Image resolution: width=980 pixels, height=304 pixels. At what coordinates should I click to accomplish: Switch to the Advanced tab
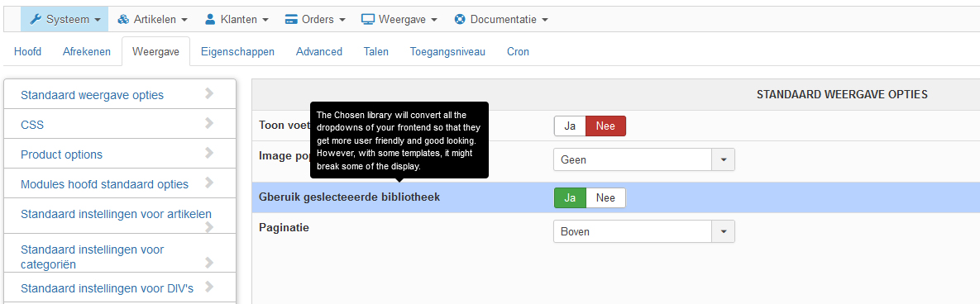click(x=319, y=52)
